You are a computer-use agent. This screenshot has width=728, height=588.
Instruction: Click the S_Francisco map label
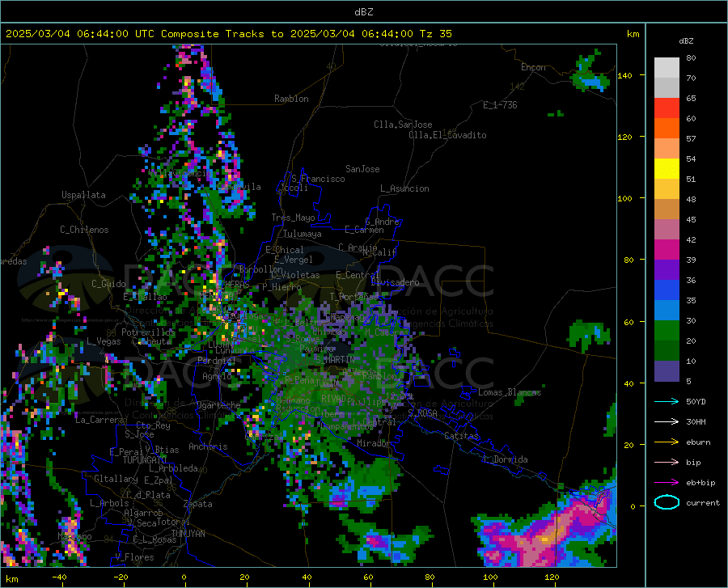click(318, 179)
